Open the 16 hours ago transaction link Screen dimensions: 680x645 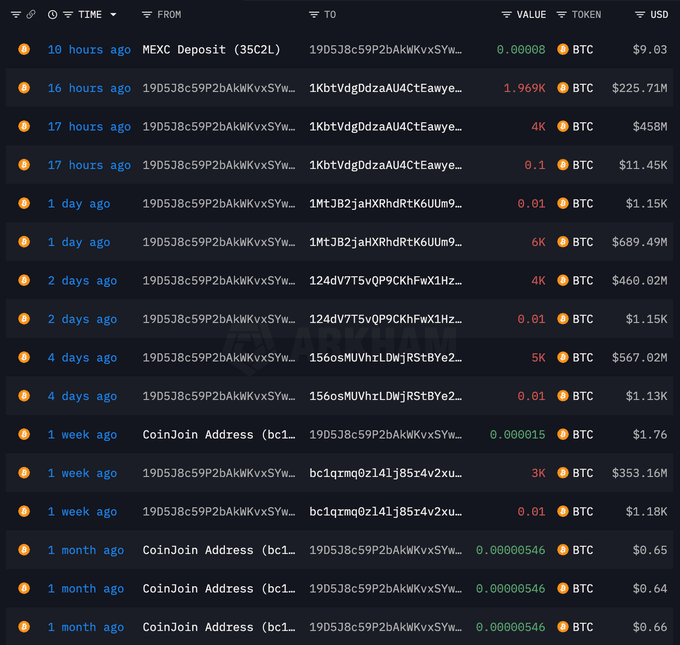coord(89,88)
